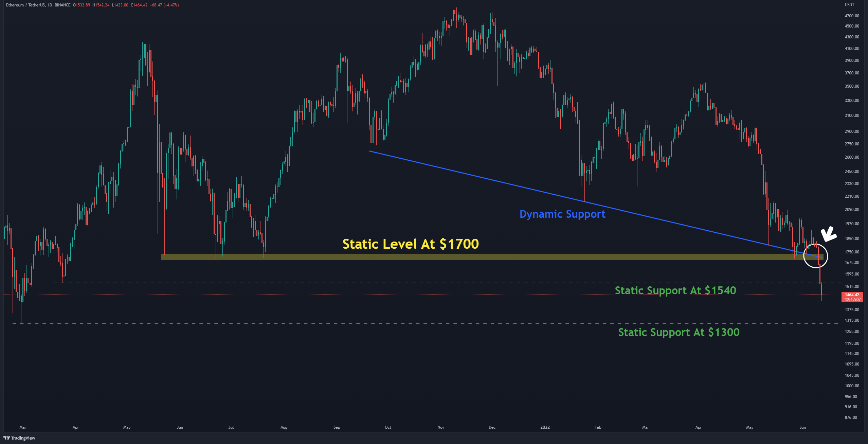This screenshot has width=868, height=444.
Task: Click the close price value C1464.42
Action: pos(139,5)
